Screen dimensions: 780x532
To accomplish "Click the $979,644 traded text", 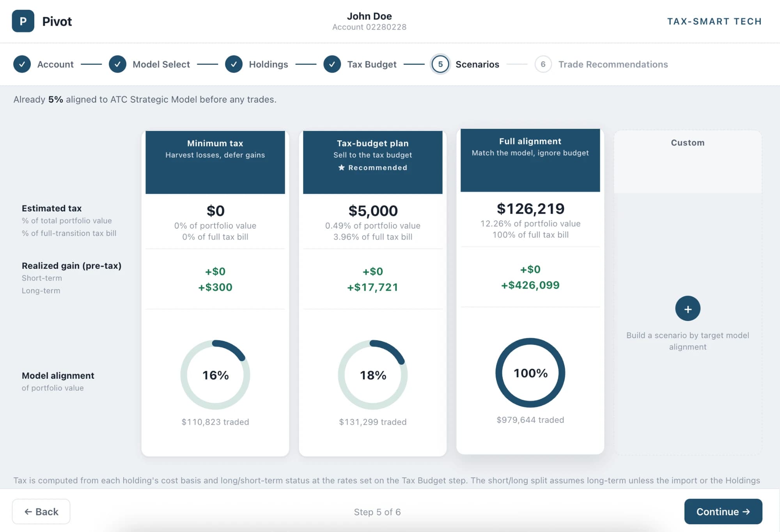I will click(530, 420).
